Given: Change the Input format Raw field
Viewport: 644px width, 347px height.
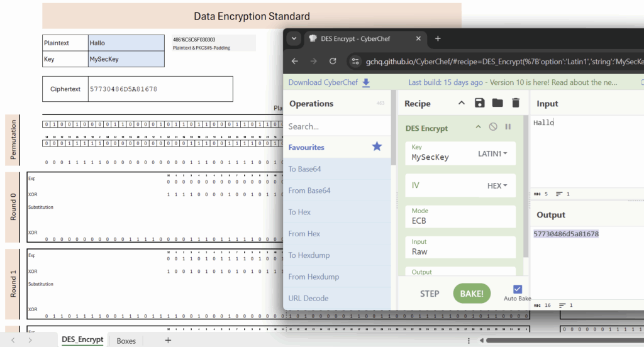Looking at the screenshot, I should tap(460, 247).
